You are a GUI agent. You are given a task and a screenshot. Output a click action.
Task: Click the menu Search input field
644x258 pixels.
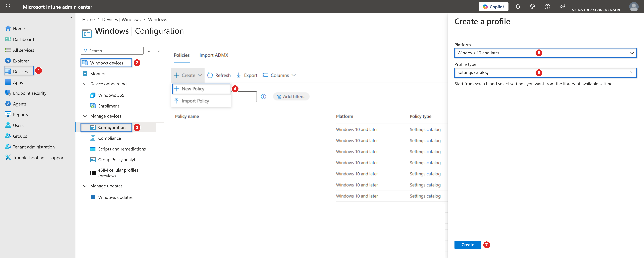112,51
